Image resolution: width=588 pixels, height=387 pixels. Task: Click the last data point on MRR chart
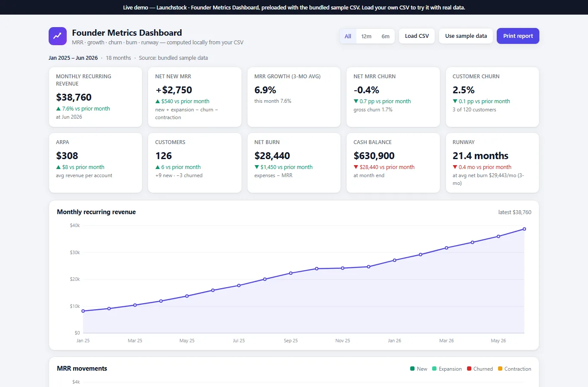coord(524,229)
